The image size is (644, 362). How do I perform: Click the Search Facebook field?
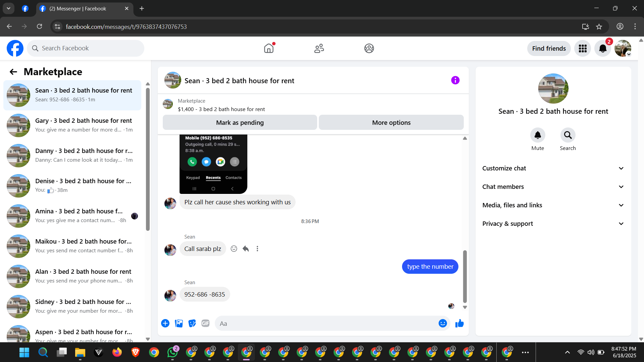86,48
